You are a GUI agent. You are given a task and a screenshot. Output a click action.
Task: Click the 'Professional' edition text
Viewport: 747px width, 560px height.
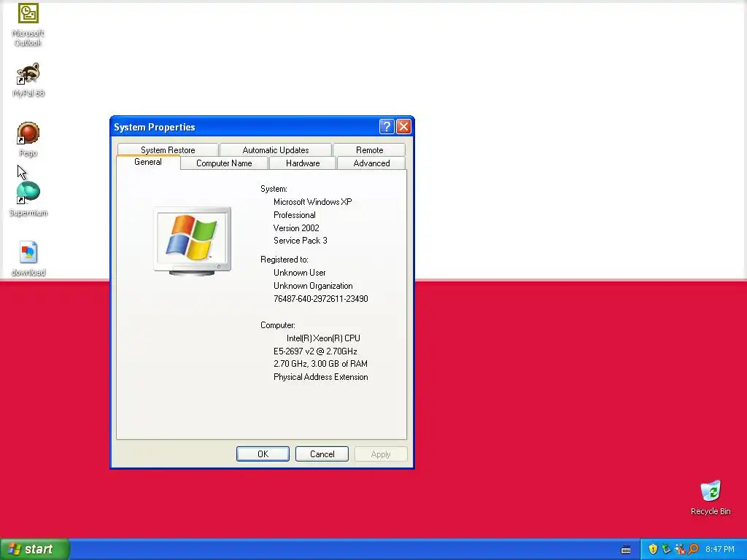295,215
